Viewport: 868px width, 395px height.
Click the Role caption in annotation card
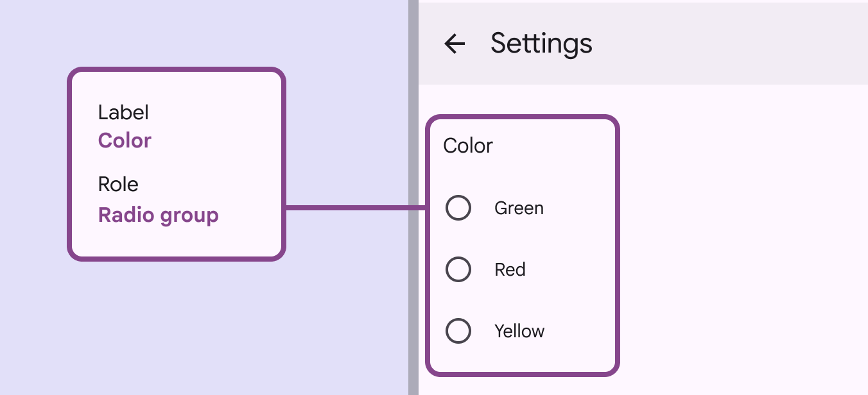(x=118, y=185)
